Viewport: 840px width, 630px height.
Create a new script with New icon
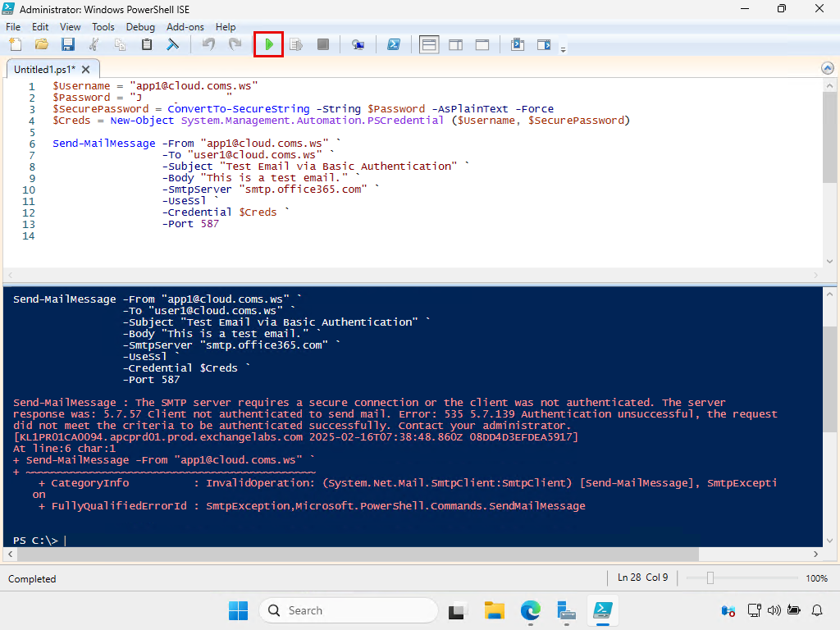click(16, 44)
